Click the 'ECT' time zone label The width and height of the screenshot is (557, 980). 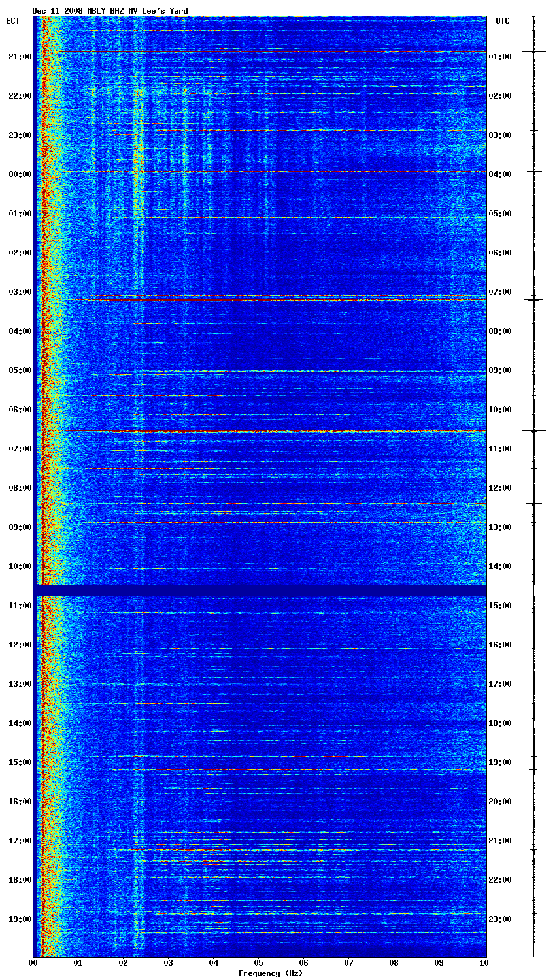[x=12, y=21]
